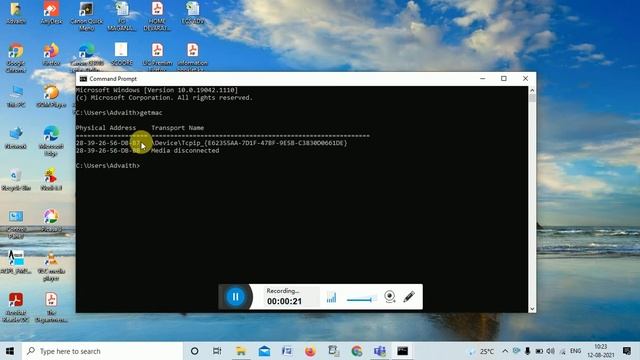Click the recording timer 00:00:21

pos(284,301)
